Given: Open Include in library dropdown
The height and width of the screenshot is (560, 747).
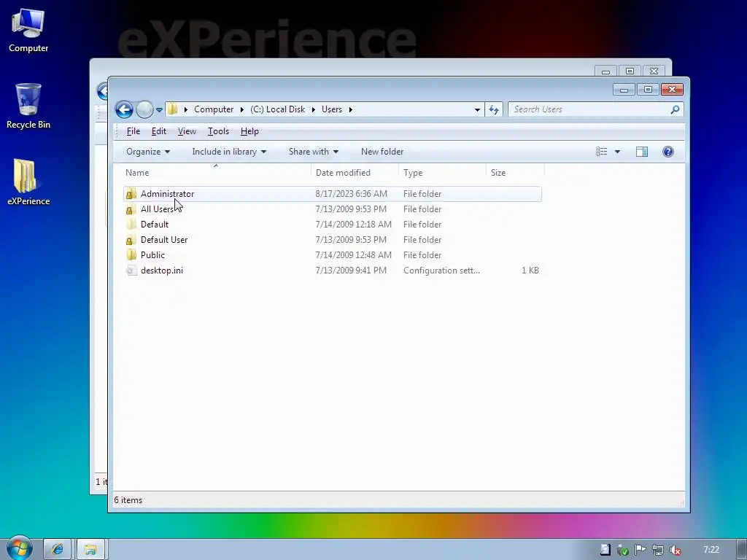Looking at the screenshot, I should (229, 152).
